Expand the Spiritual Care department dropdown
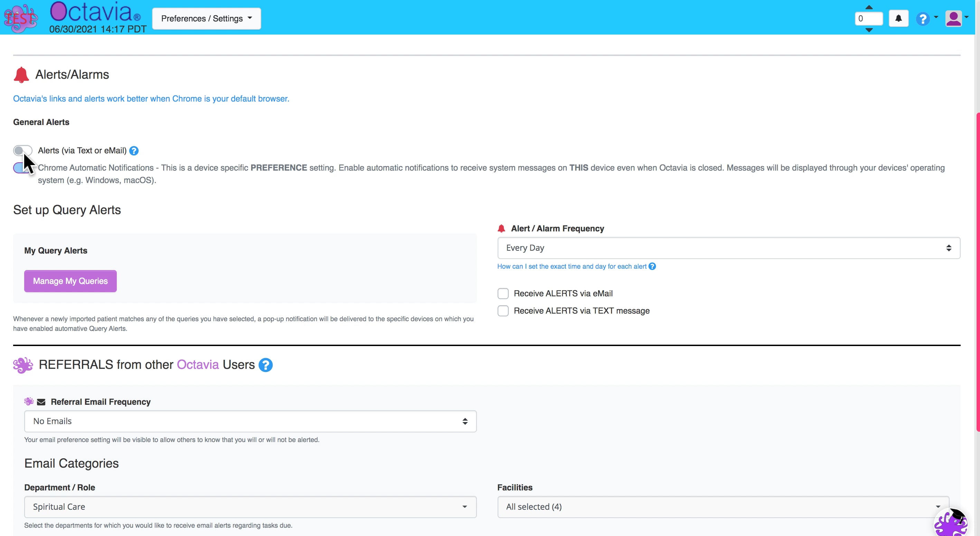The width and height of the screenshot is (980, 536). click(x=250, y=507)
